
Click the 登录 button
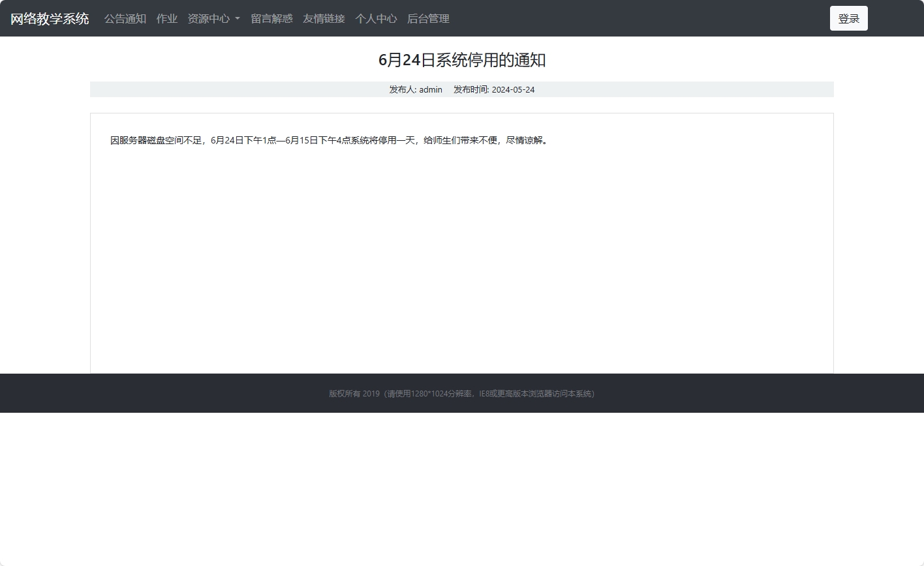[x=848, y=18]
